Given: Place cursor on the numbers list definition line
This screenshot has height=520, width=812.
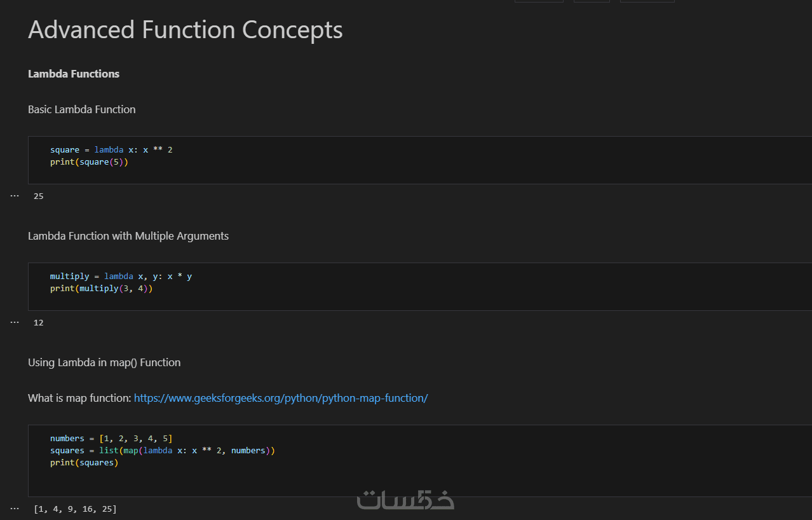Looking at the screenshot, I should pyautogui.click(x=111, y=439).
